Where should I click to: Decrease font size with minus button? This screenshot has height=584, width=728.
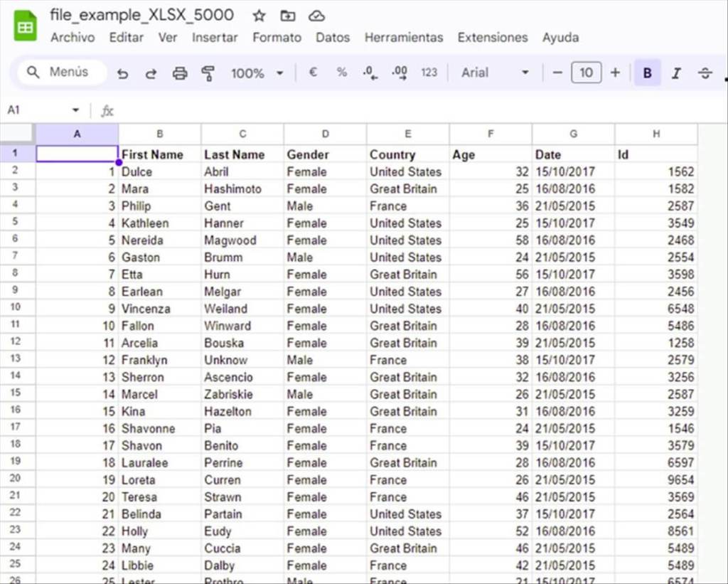click(557, 73)
